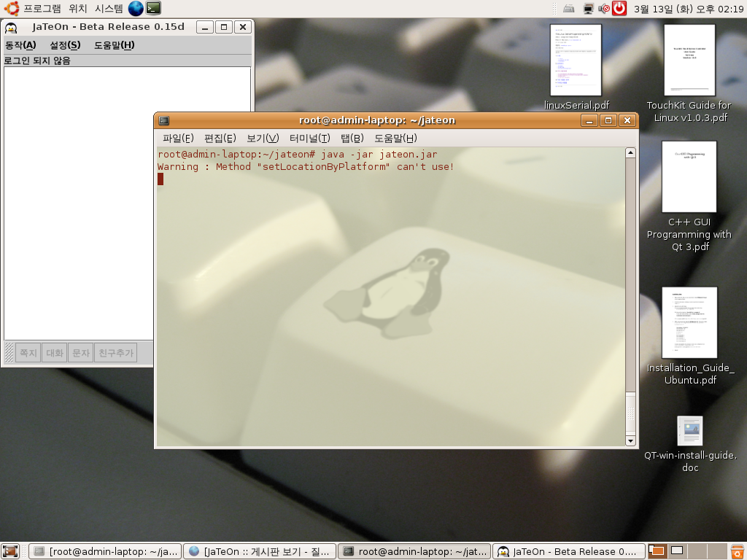
Task: Click the terminal window title bar icon
Action: (x=164, y=120)
